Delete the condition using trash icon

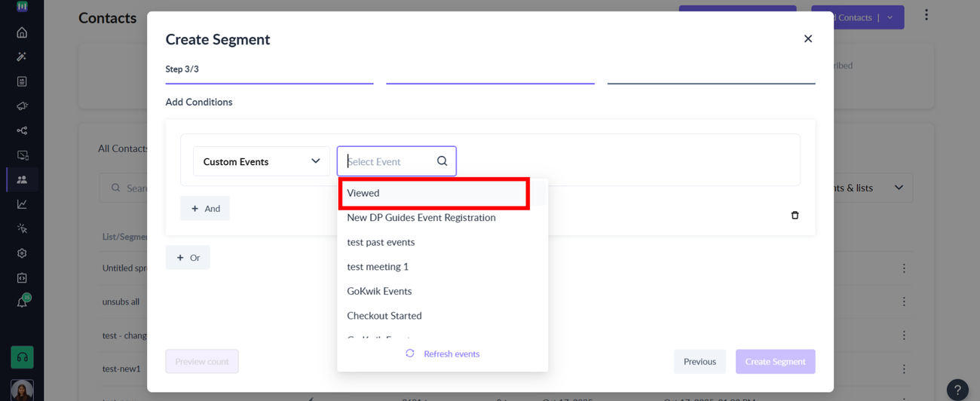point(795,216)
